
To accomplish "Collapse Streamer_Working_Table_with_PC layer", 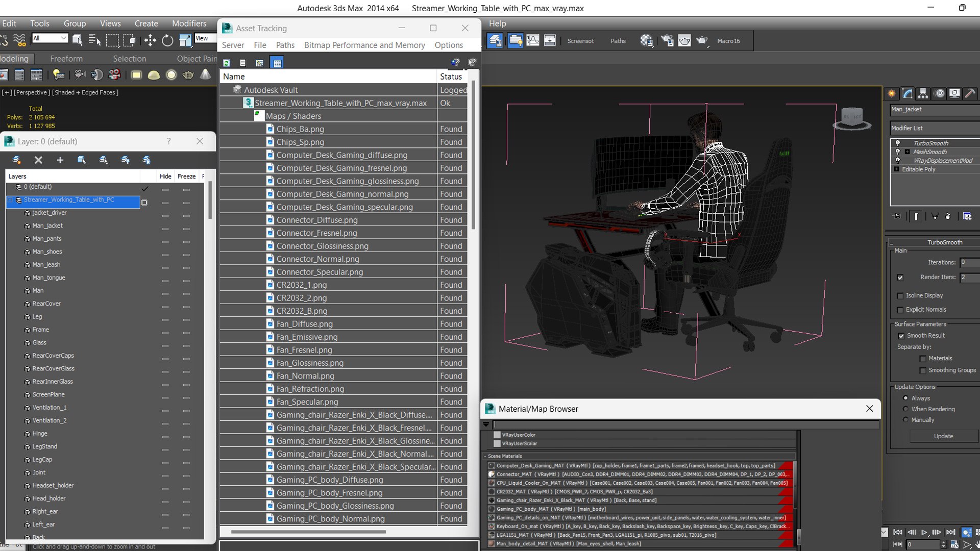I will coord(10,200).
